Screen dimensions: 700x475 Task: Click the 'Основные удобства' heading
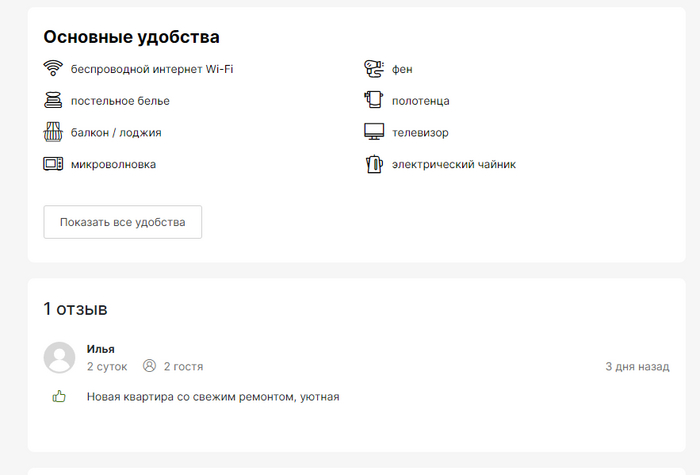[131, 37]
